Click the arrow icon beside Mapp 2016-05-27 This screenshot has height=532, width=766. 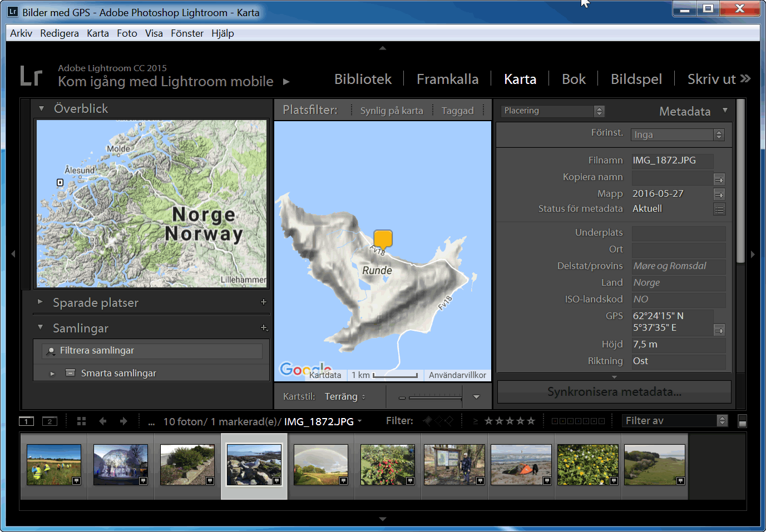[719, 195]
